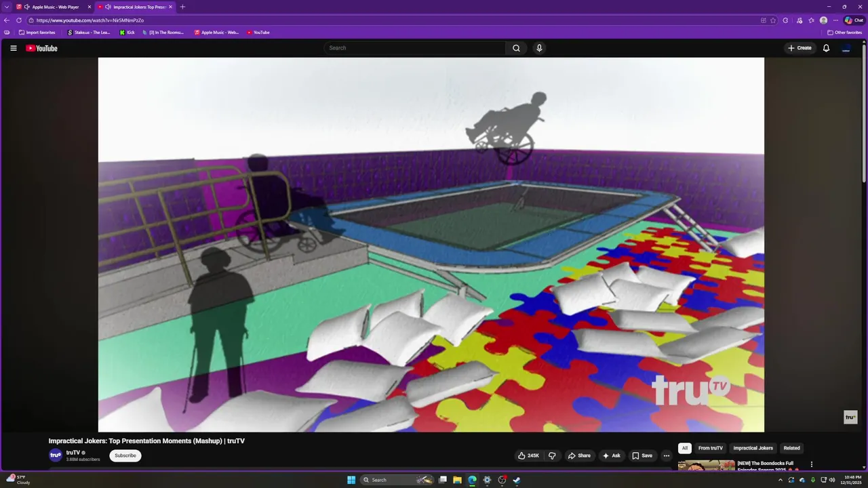This screenshot has height=488, width=868.
Task: Open Import favorites bookmark
Action: click(x=37, y=33)
